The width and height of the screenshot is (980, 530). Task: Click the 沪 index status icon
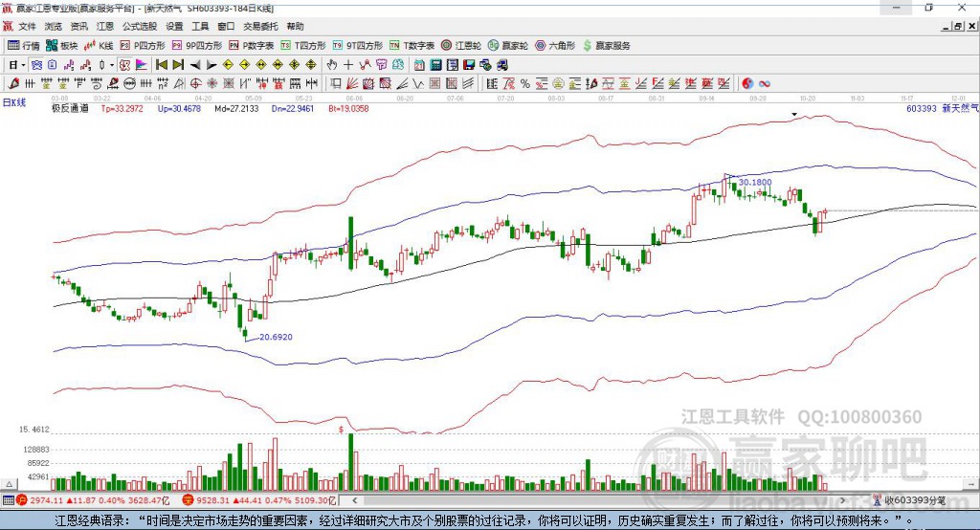pyautogui.click(x=22, y=500)
